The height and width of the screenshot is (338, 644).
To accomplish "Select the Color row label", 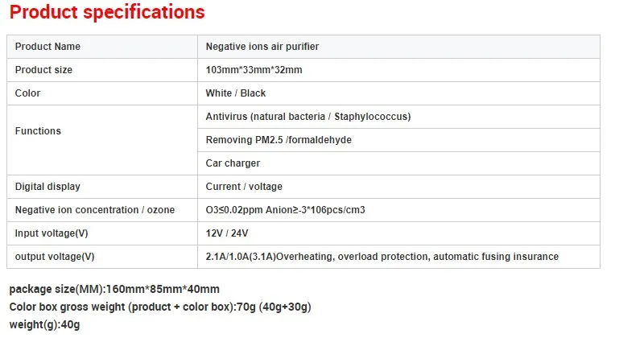I will (x=27, y=93).
